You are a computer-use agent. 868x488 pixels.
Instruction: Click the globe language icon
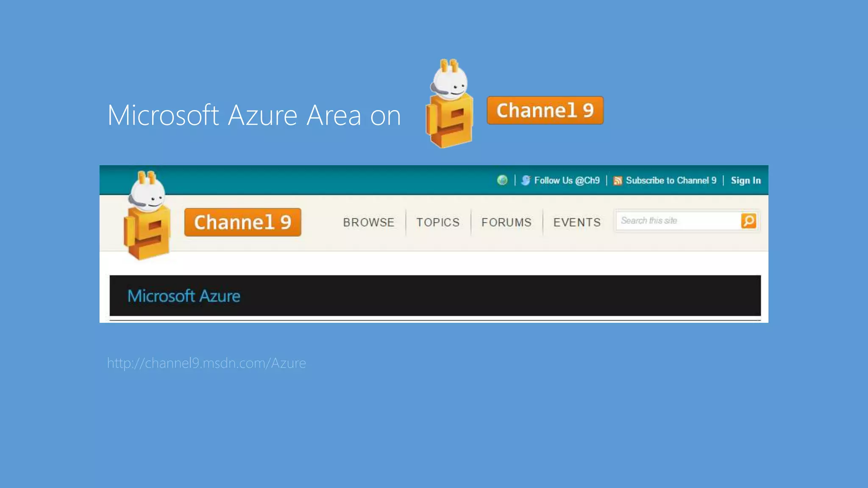tap(502, 180)
